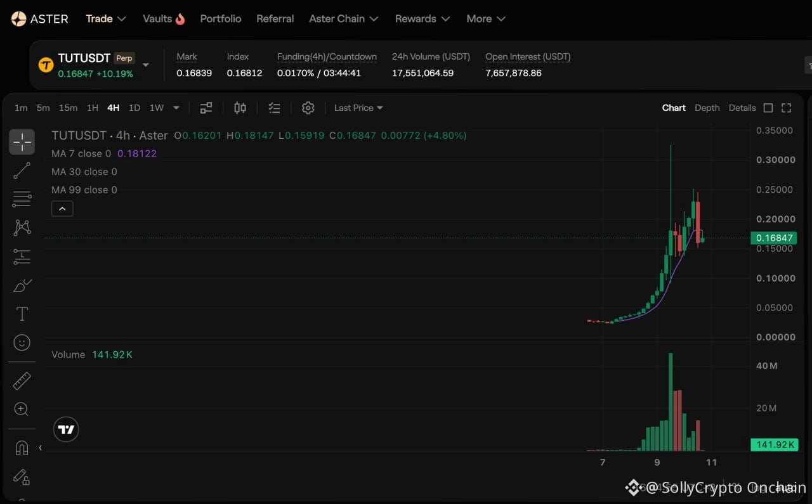Click the zoom-in magnifier tool
The width and height of the screenshot is (812, 504).
coord(22,409)
